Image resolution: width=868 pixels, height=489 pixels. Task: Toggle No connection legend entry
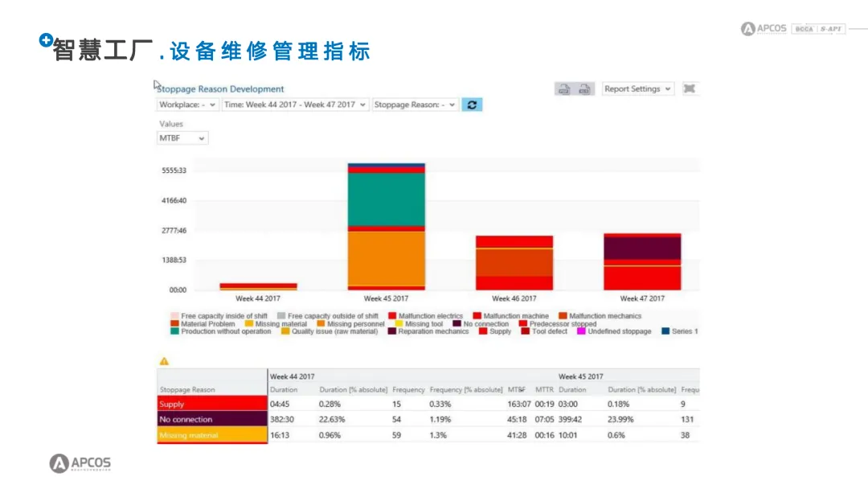coord(481,323)
